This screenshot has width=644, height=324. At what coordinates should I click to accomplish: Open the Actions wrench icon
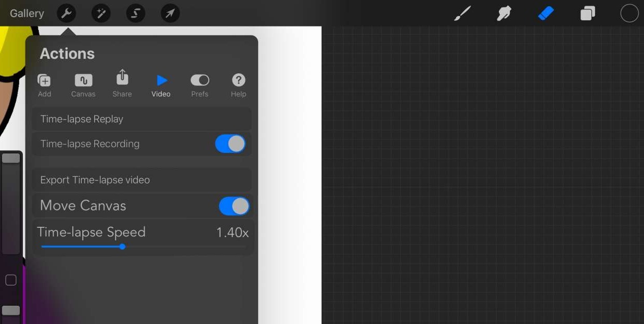coord(67,14)
